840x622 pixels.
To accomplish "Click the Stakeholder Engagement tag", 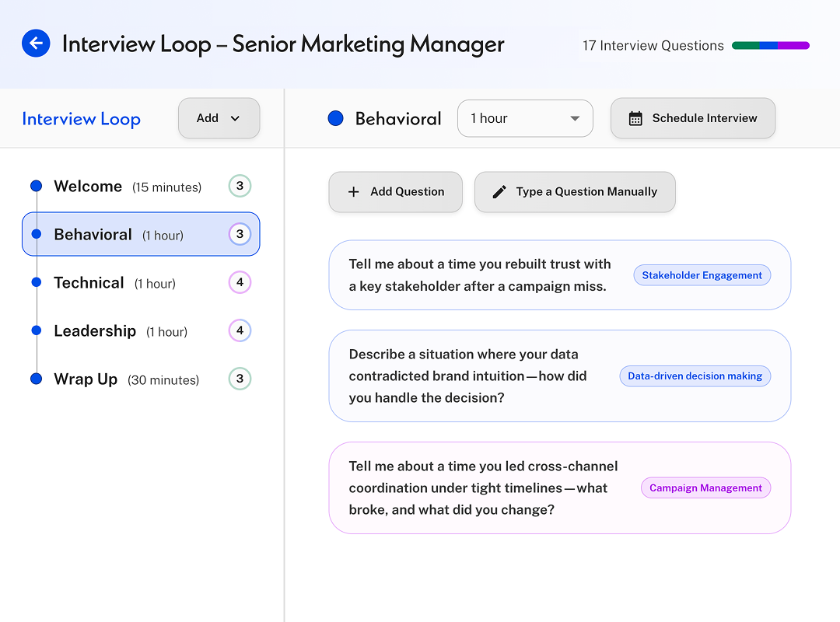I will (702, 275).
